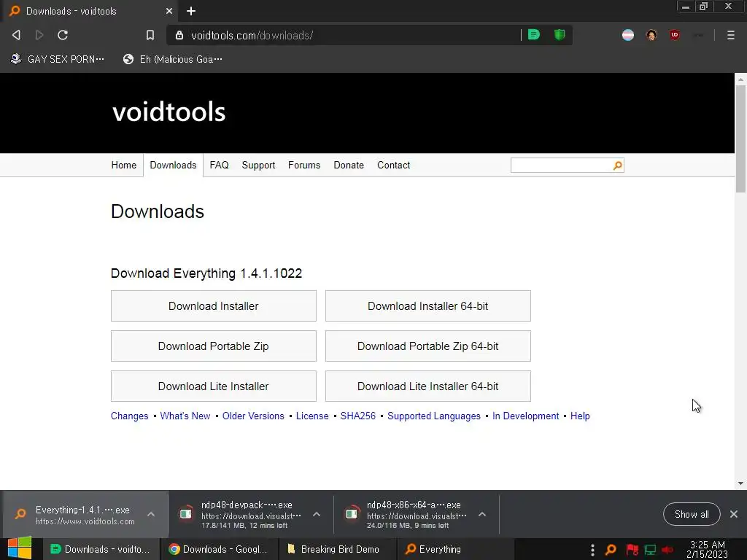Switch to Breaking Bird Demo taskbar folder
Screen dimensions: 747x560
336,549
